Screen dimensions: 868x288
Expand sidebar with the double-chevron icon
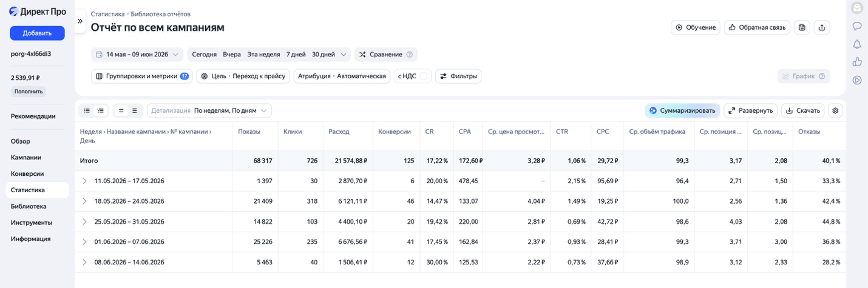80,21
